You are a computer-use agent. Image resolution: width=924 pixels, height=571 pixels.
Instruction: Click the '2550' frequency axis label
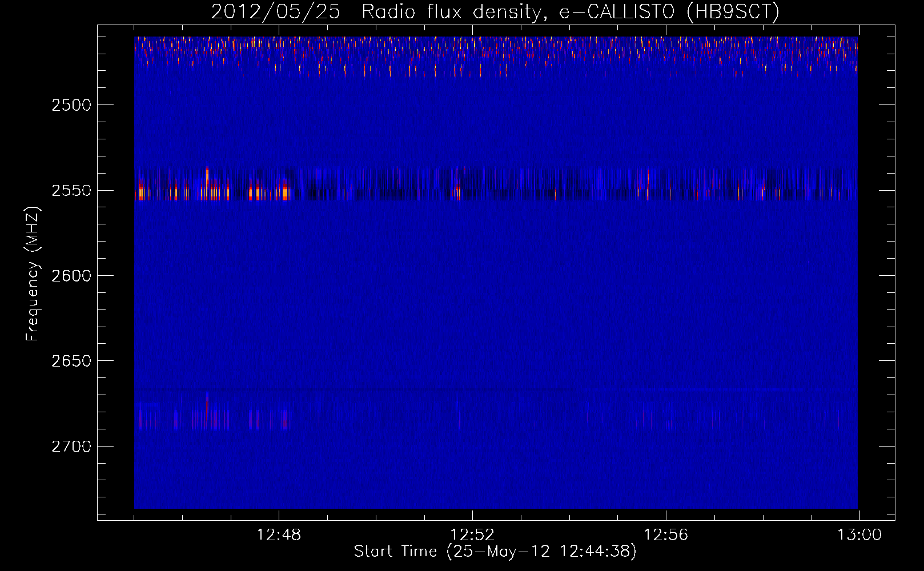(71, 190)
